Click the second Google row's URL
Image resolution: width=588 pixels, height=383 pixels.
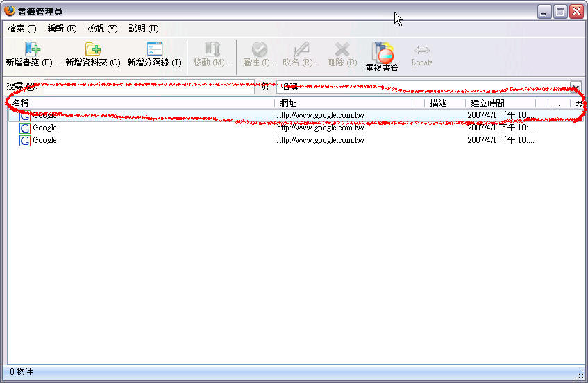tap(321, 128)
